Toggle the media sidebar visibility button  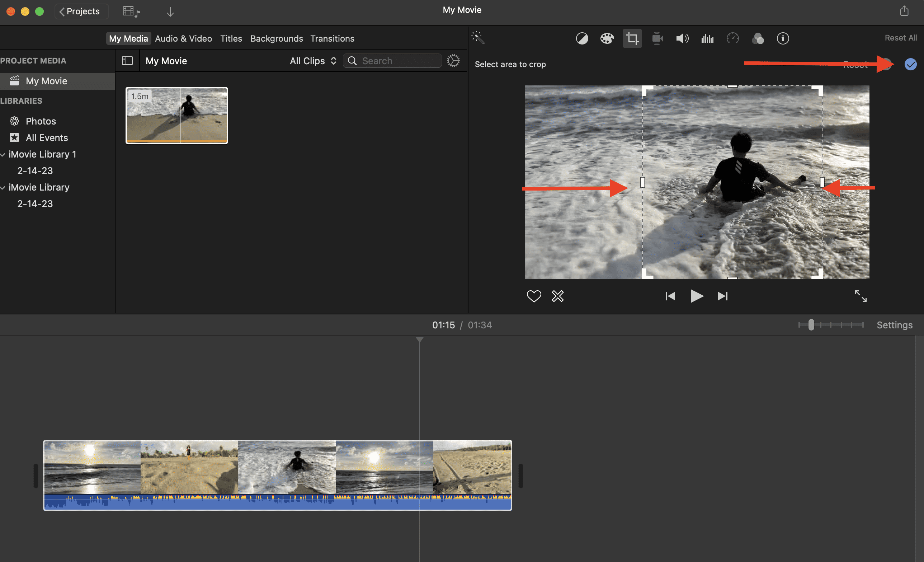[127, 61]
